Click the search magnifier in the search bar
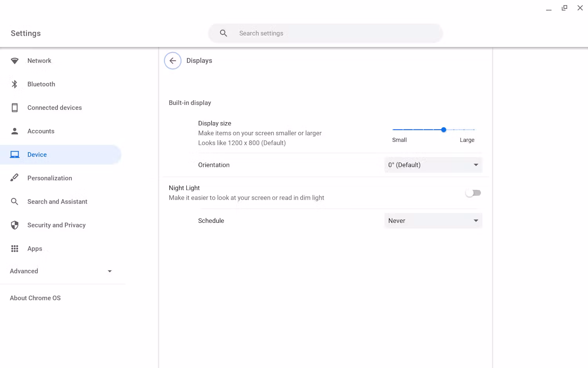The image size is (588, 368). pos(223,33)
